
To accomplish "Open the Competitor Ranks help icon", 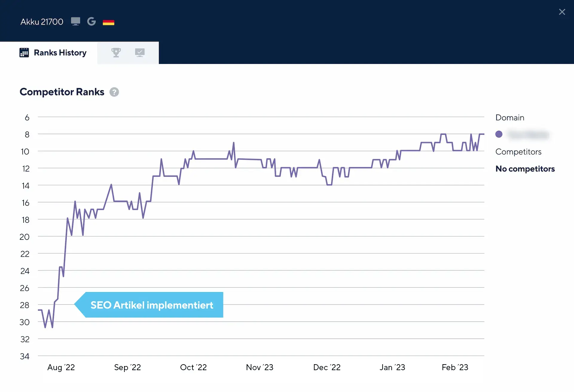I will pos(114,92).
